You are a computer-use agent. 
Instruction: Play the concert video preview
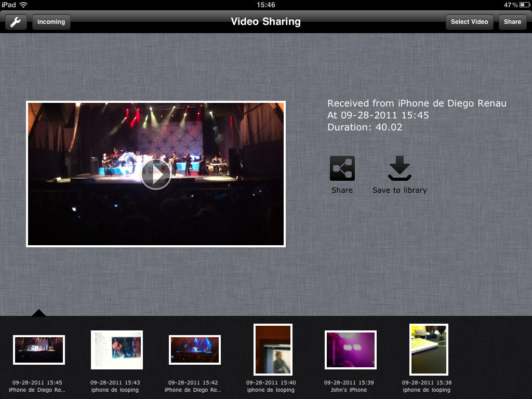coord(156,175)
